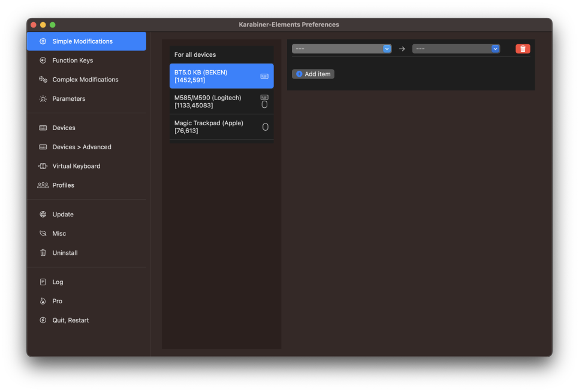Open the Update section

[x=86, y=215]
